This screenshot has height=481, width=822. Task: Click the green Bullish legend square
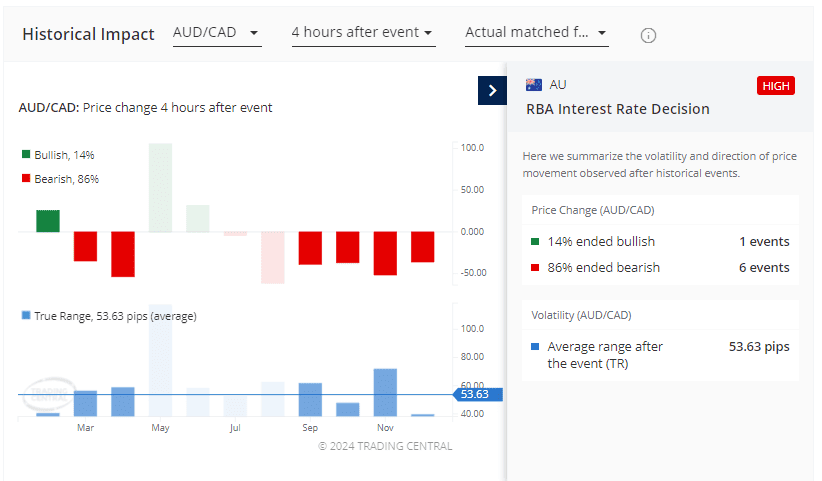pos(26,154)
